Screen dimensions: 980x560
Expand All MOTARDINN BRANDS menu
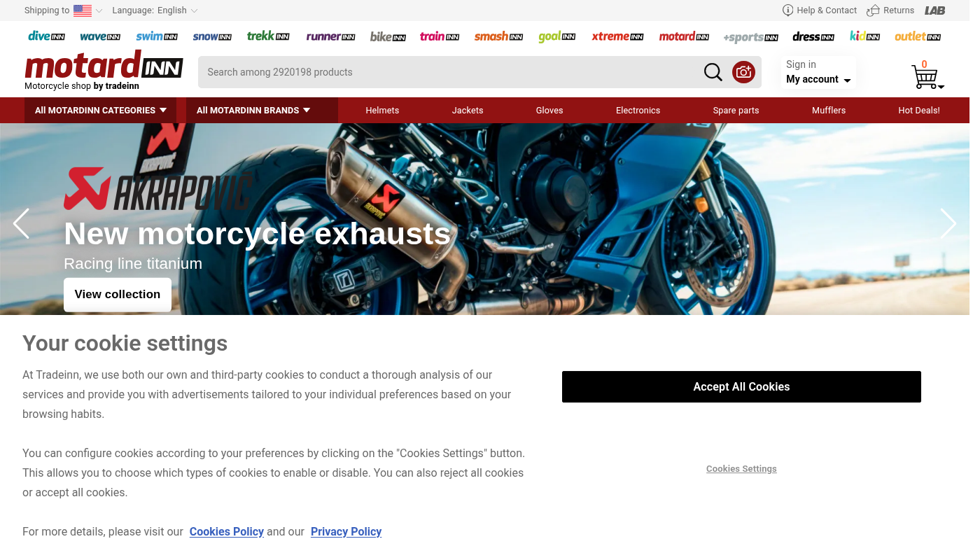[253, 111]
